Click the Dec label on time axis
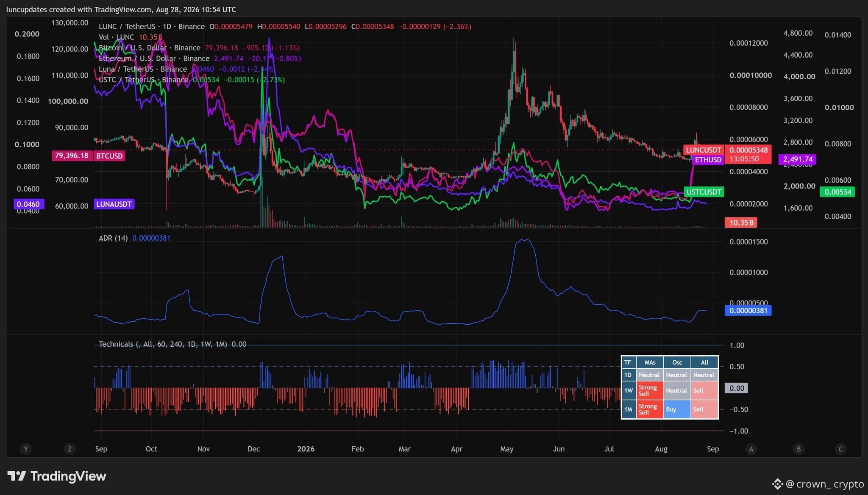 pyautogui.click(x=254, y=449)
